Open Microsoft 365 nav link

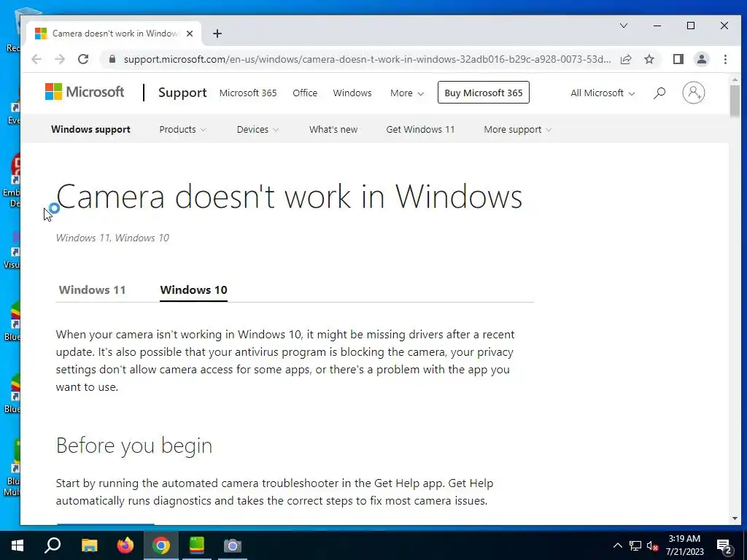(x=248, y=93)
